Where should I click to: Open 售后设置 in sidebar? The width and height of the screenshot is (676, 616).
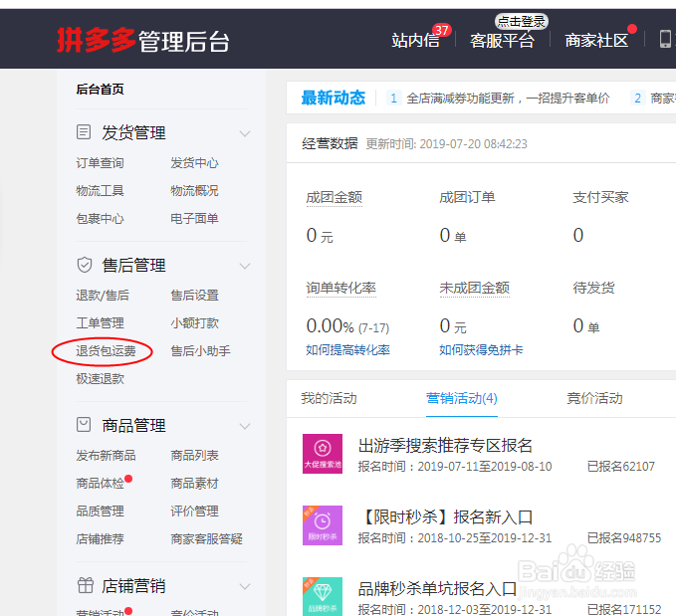point(194,296)
